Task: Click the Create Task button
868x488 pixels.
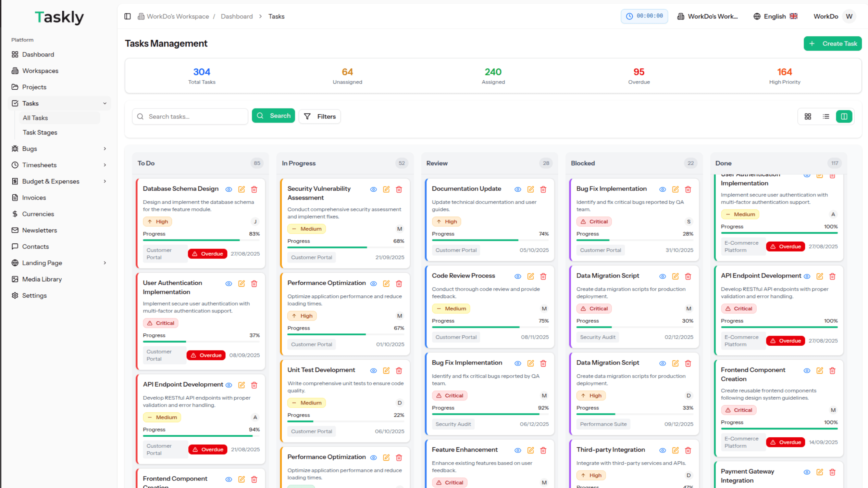Action: pos(832,43)
